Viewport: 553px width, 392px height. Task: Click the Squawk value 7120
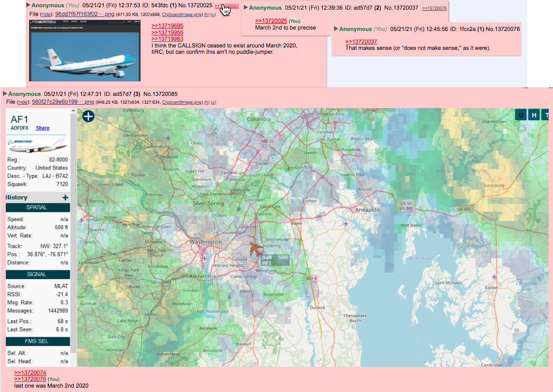pos(62,184)
